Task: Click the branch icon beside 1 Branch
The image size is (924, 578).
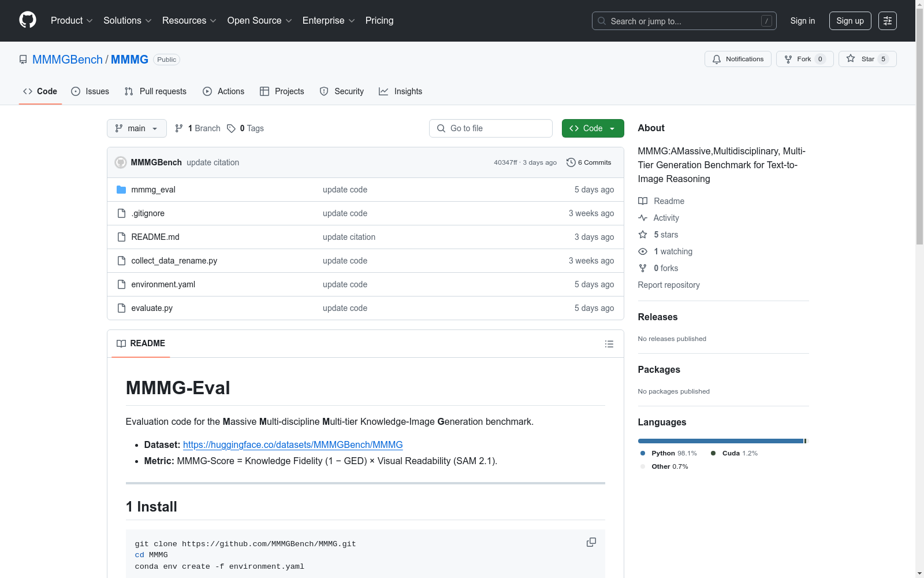Action: point(179,128)
